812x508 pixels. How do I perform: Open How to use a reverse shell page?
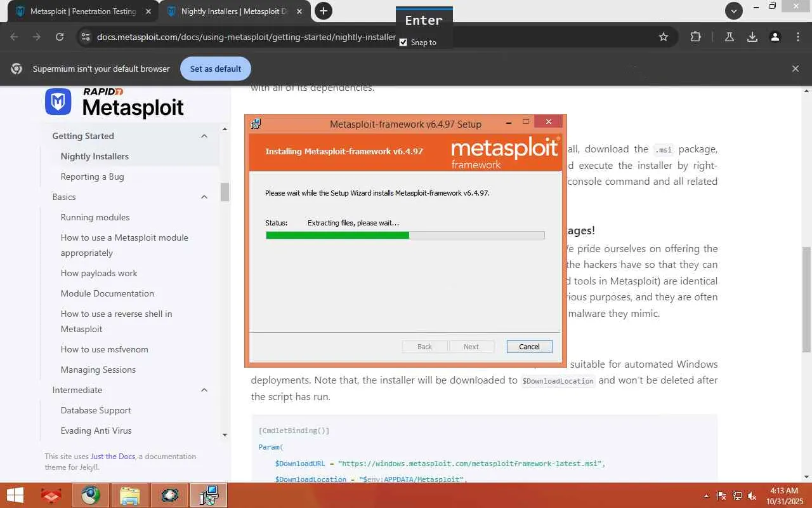tap(116, 321)
